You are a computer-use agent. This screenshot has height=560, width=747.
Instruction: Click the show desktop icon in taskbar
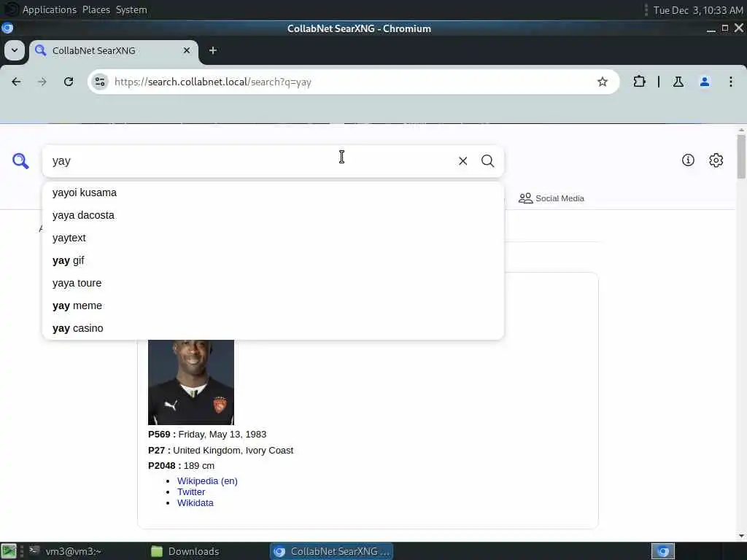click(9, 551)
